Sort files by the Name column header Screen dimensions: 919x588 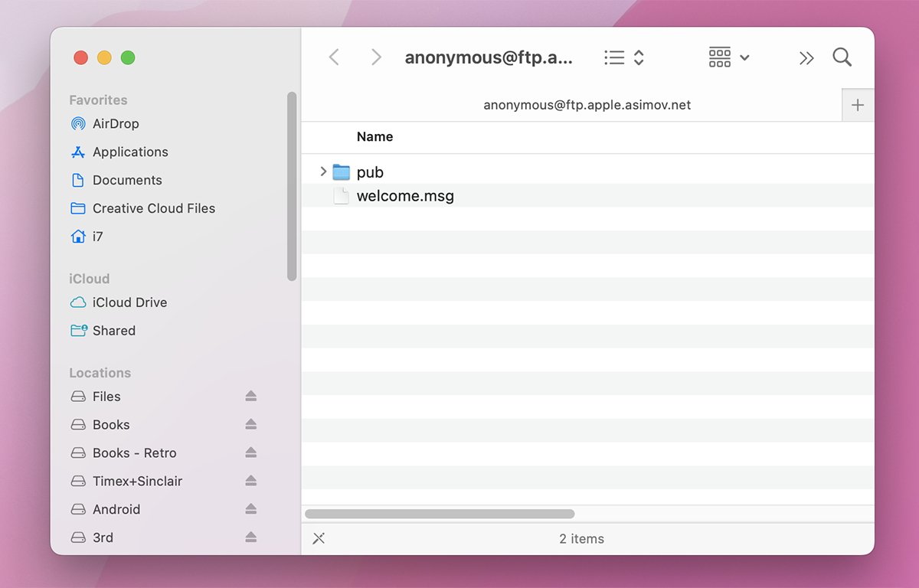(x=374, y=136)
